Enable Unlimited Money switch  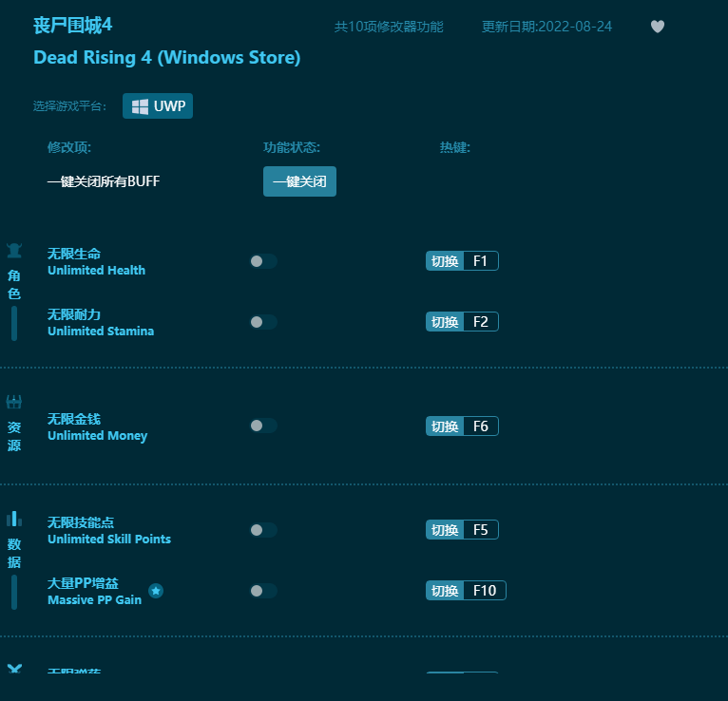tap(263, 426)
